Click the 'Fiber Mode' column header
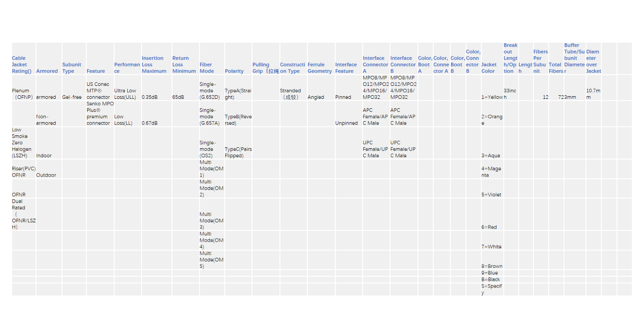Screen dimensions: 644x327 click(x=212, y=58)
